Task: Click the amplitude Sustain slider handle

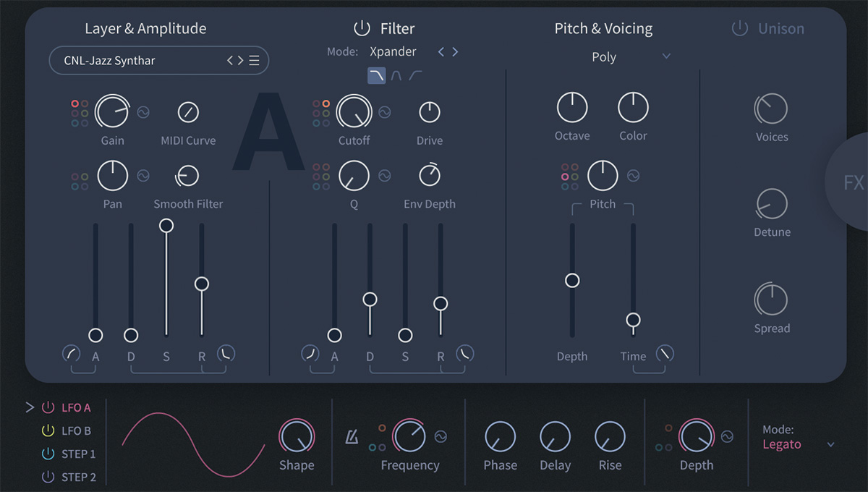Action: click(x=166, y=226)
